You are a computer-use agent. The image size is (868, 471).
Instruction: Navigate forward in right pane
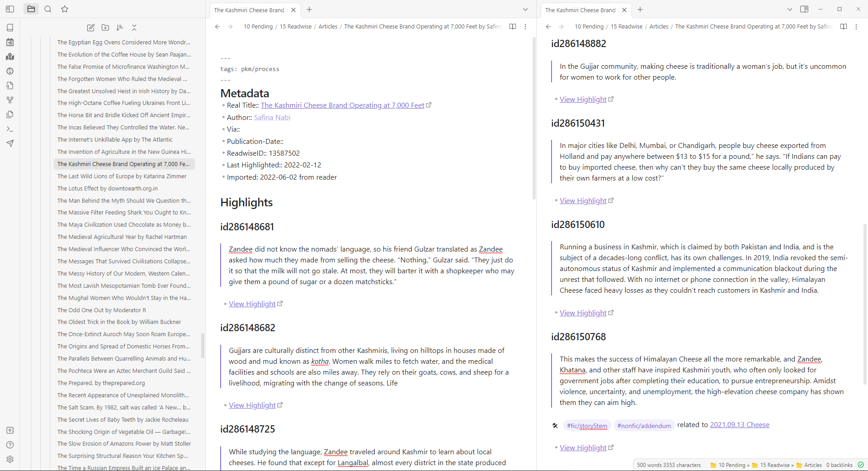pos(561,27)
